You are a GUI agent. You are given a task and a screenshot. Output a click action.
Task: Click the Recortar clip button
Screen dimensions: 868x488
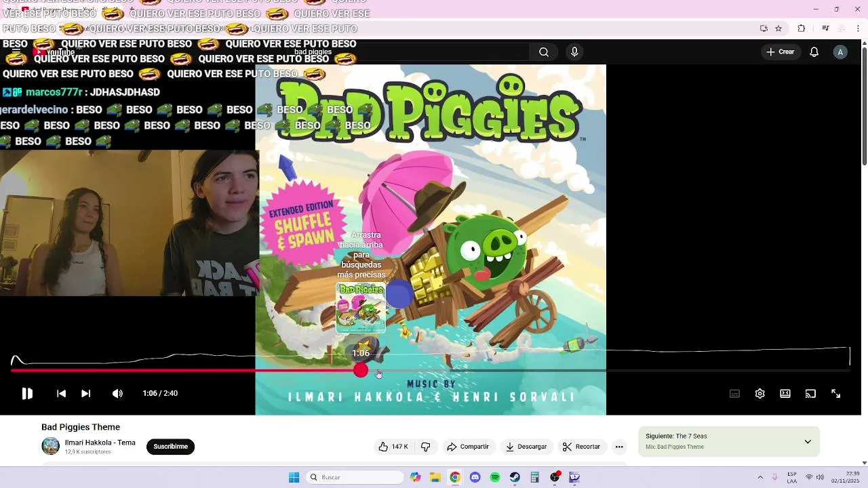(581, 447)
